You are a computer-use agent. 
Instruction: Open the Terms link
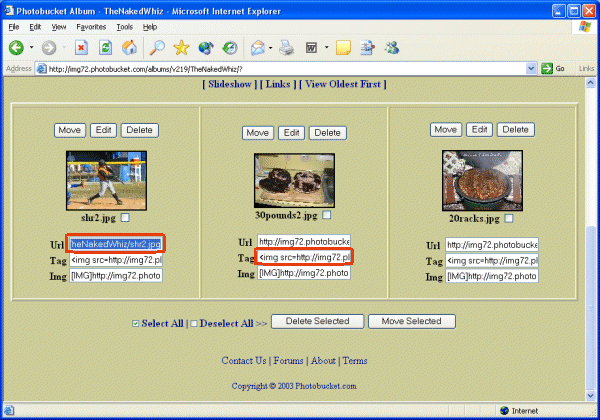pyautogui.click(x=355, y=361)
